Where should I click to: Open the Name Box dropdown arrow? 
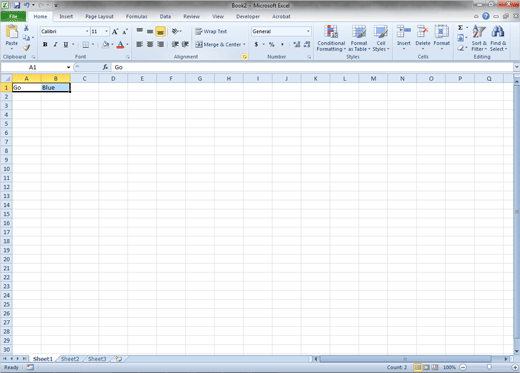68,67
